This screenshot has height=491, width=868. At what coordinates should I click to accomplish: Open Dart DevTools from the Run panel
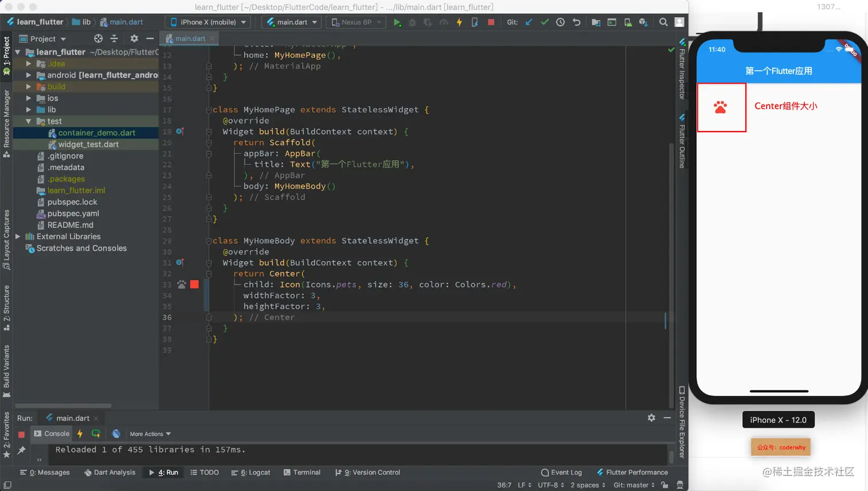pos(116,434)
